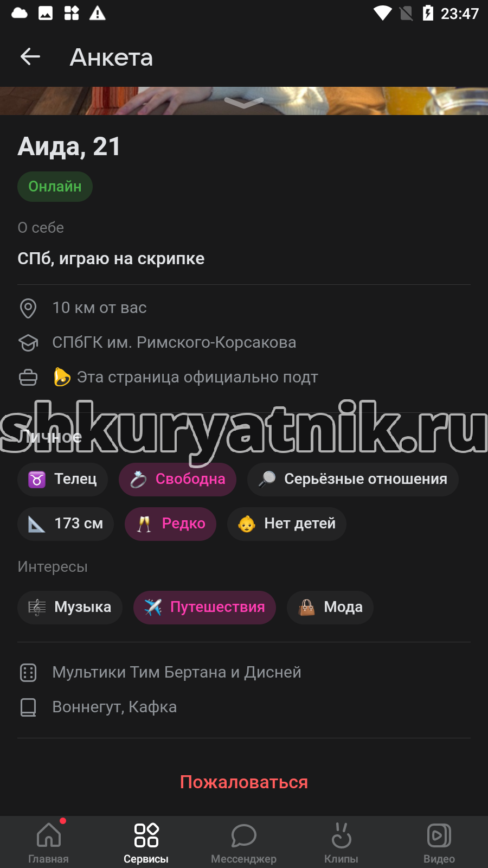The width and height of the screenshot is (488, 868).
Task: Tap the book icon beside Воннегут, Кафка
Action: click(x=28, y=707)
